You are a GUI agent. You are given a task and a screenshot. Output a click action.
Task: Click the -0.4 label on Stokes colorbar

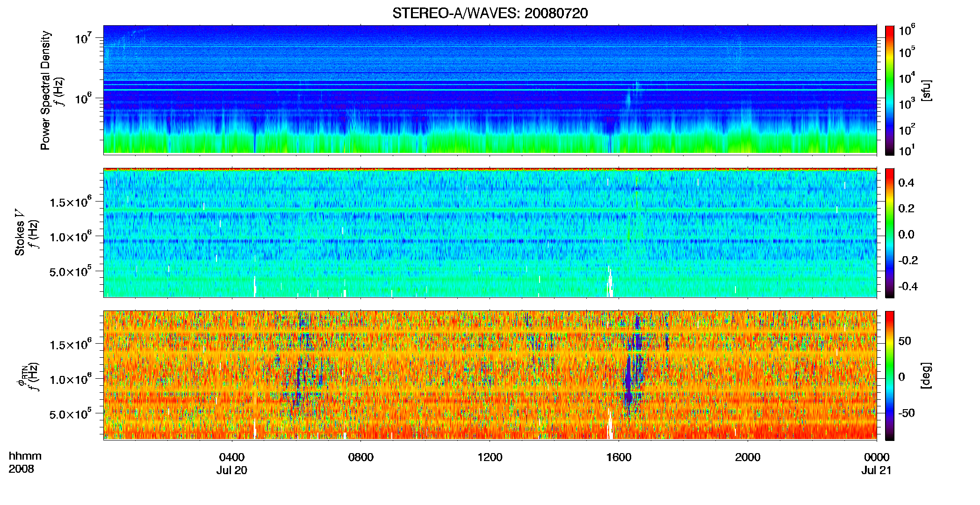coord(908,286)
